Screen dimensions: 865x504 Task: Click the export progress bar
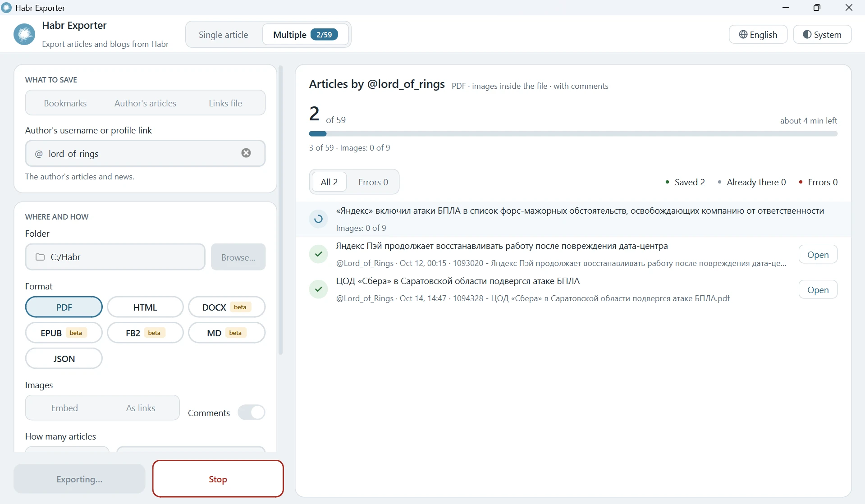pyautogui.click(x=573, y=134)
